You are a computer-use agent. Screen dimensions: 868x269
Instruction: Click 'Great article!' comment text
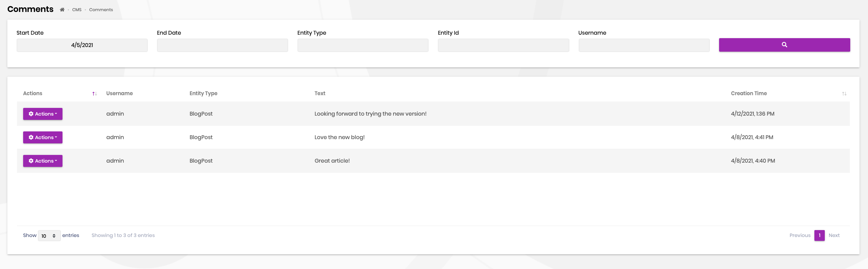332,161
